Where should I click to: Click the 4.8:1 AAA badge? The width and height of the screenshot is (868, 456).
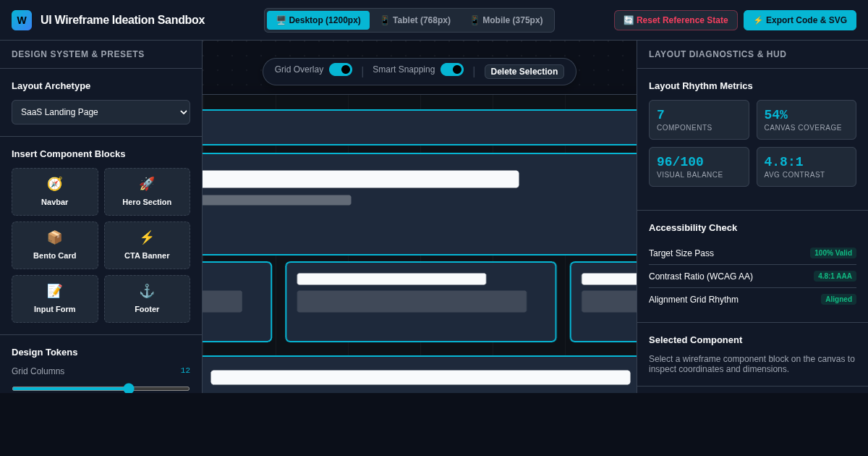(835, 276)
